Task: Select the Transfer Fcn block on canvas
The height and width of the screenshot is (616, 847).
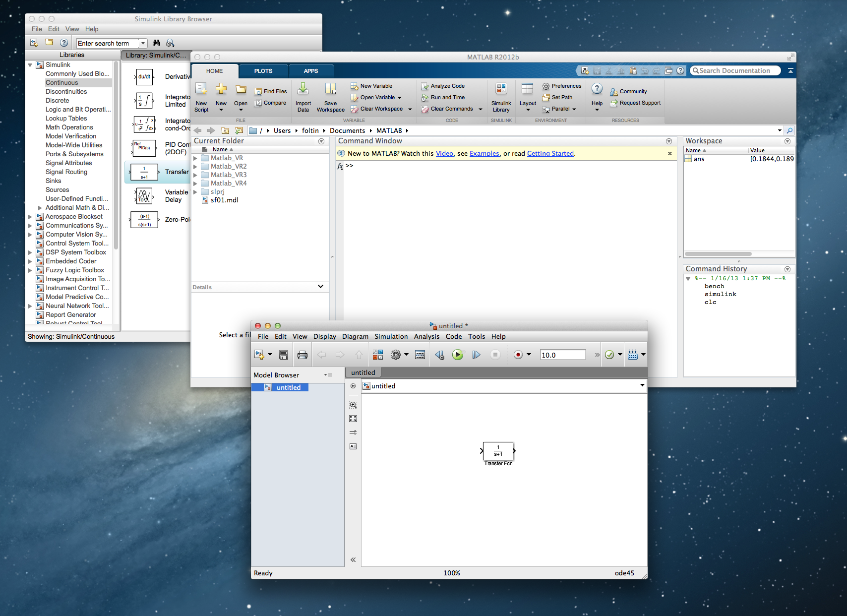Action: click(498, 451)
